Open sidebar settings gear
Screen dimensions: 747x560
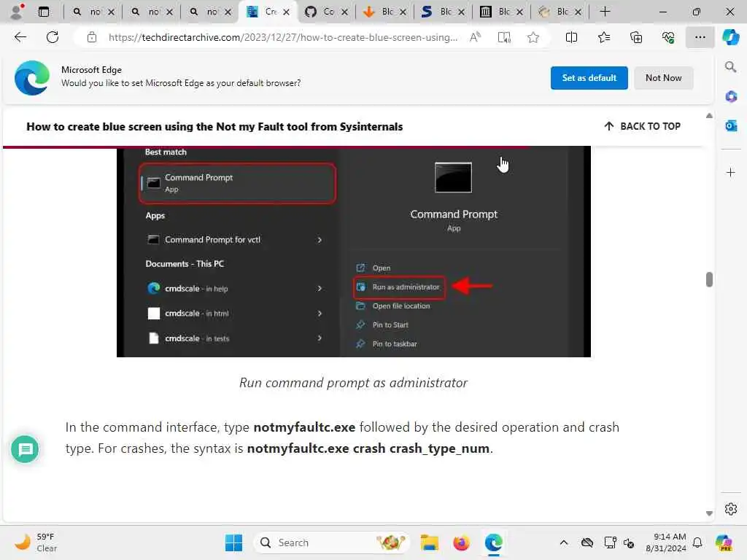pyautogui.click(x=731, y=509)
